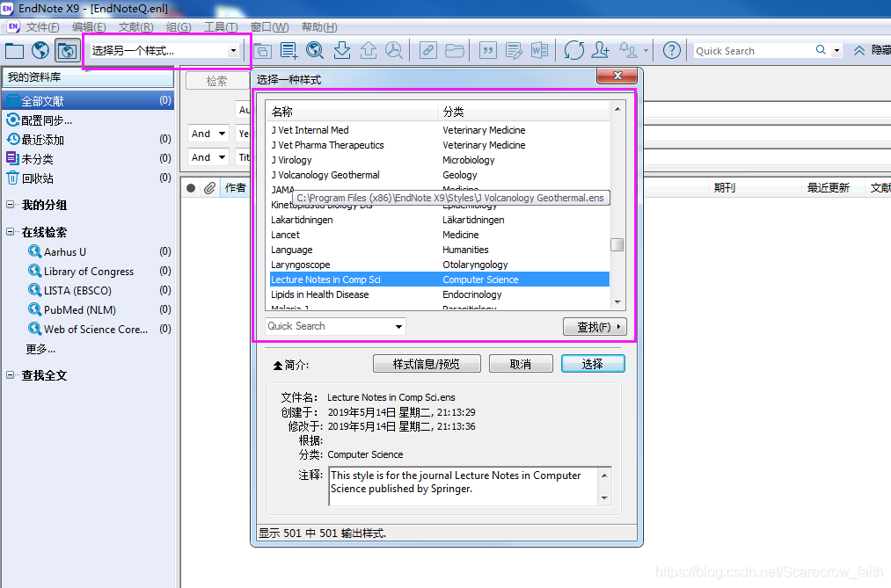
Task: Select the Lancet style row
Action: 439,235
